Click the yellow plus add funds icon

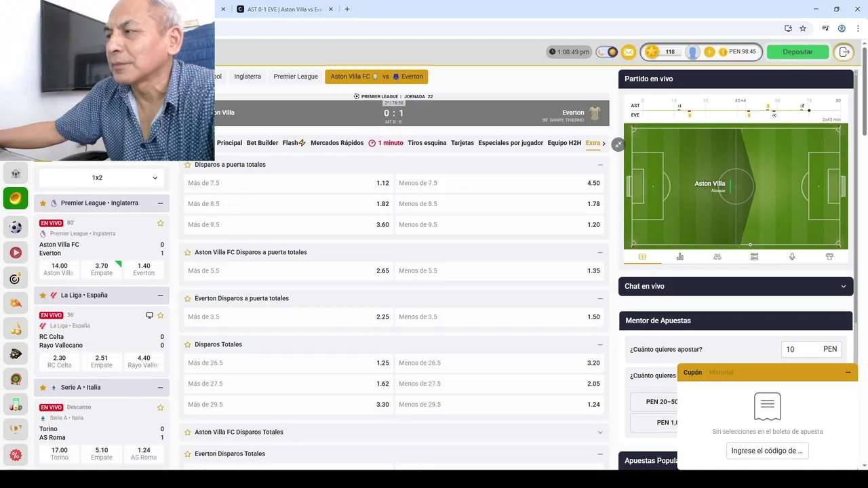709,52
